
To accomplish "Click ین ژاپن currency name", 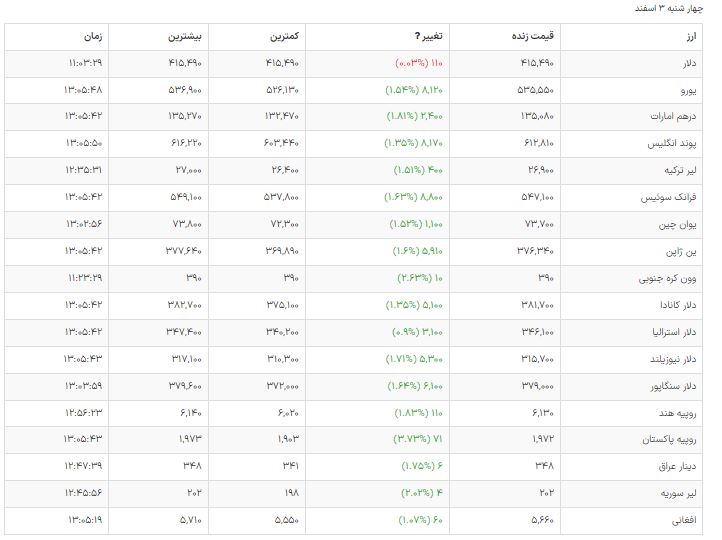I will coord(681,251).
